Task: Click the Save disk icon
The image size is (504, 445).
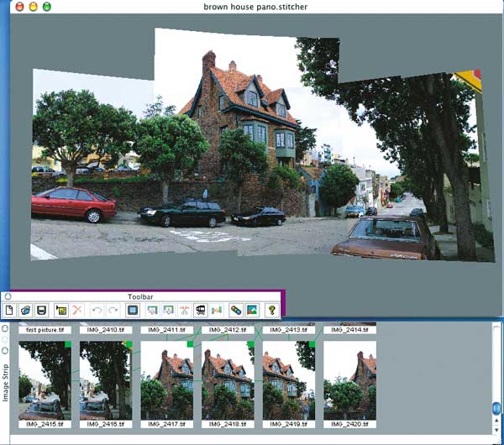Action: pyautogui.click(x=42, y=311)
